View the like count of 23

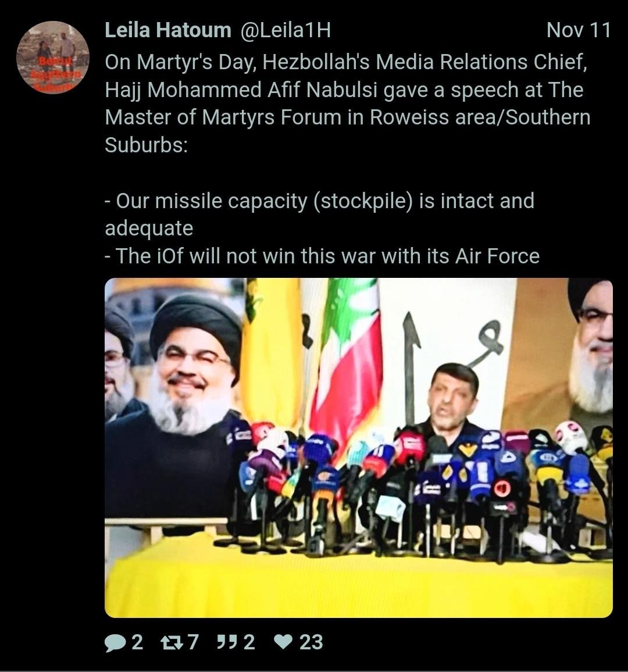coord(311,642)
